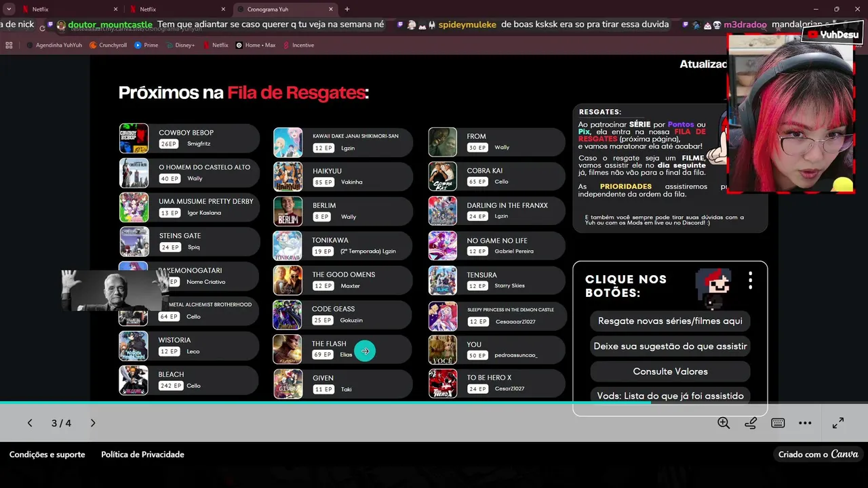Screen dimensions: 868x488
Task: Click the Consulte Valores button
Action: point(670,371)
